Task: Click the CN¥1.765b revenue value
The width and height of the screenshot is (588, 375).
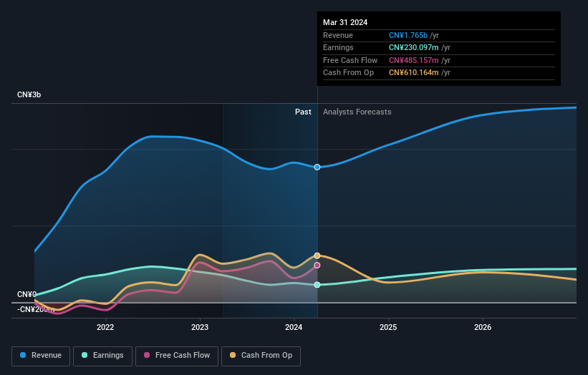Action: pos(408,35)
